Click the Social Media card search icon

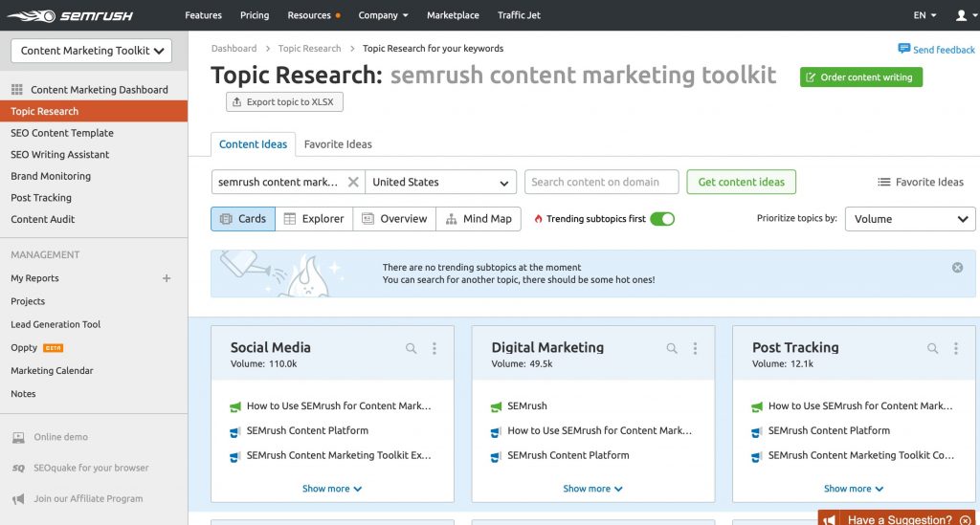[x=411, y=348]
